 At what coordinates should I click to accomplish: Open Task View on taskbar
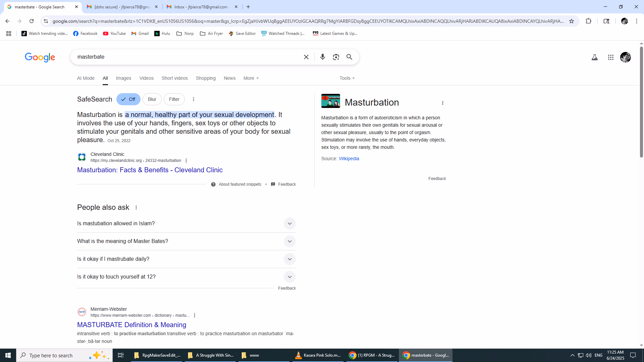click(120, 355)
